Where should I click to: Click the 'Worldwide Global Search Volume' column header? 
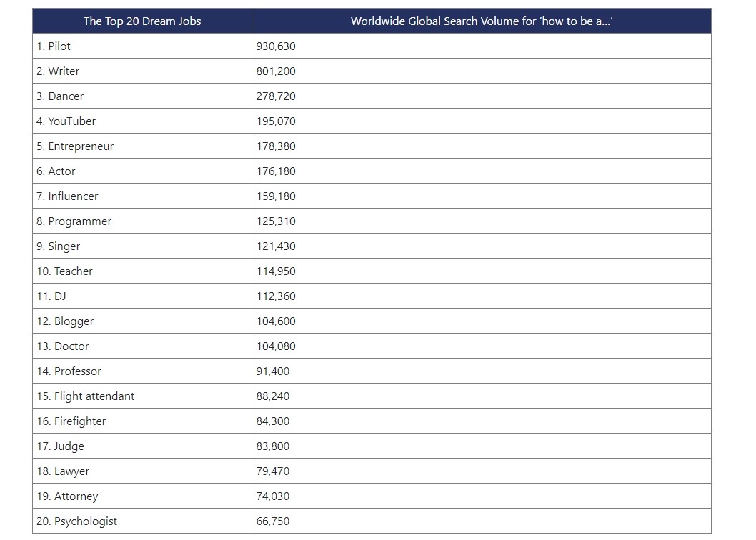[481, 21]
